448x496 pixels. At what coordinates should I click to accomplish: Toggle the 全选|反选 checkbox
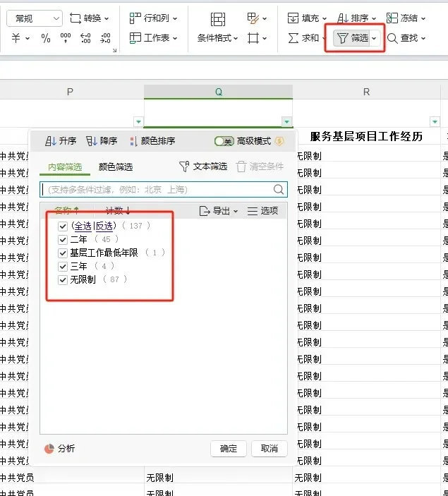[63, 226]
